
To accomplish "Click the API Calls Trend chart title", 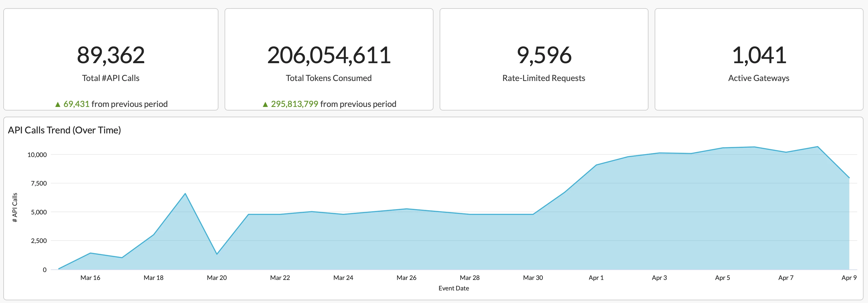I will [64, 130].
